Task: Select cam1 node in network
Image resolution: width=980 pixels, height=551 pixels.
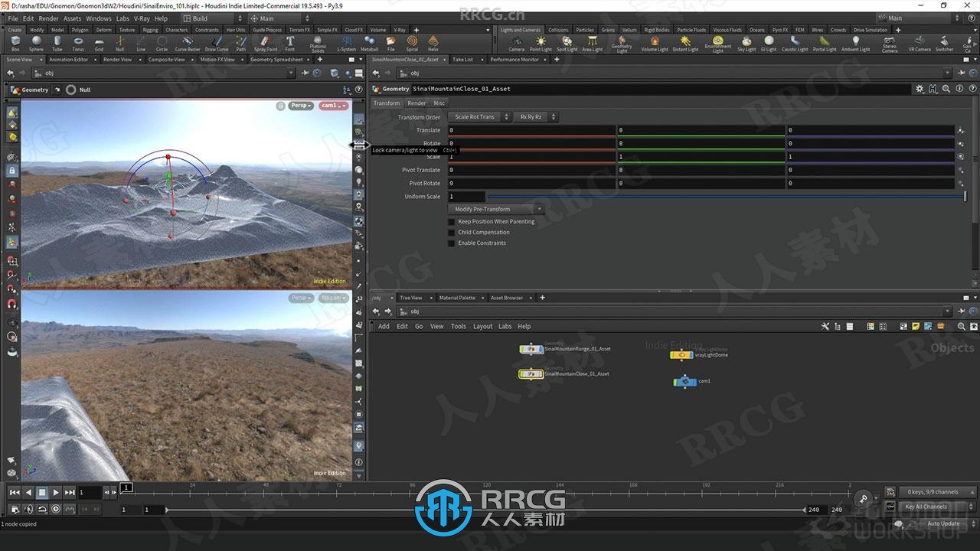Action: 685,381
